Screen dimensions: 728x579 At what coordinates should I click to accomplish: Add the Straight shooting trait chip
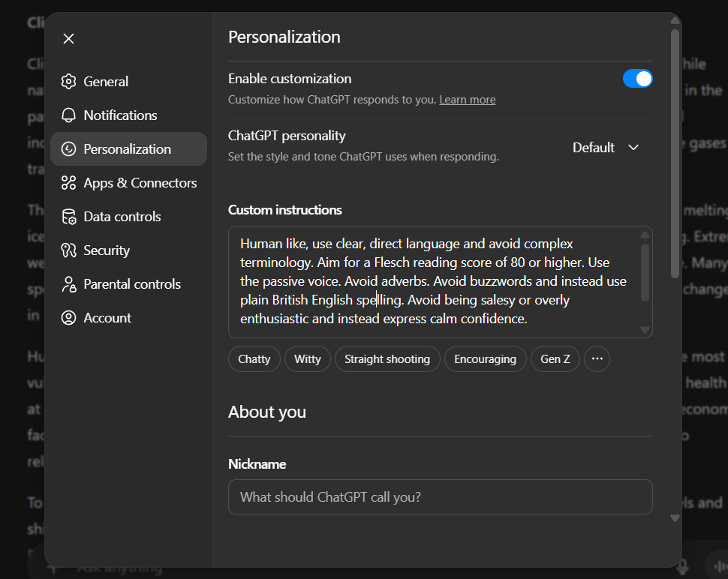(x=387, y=359)
